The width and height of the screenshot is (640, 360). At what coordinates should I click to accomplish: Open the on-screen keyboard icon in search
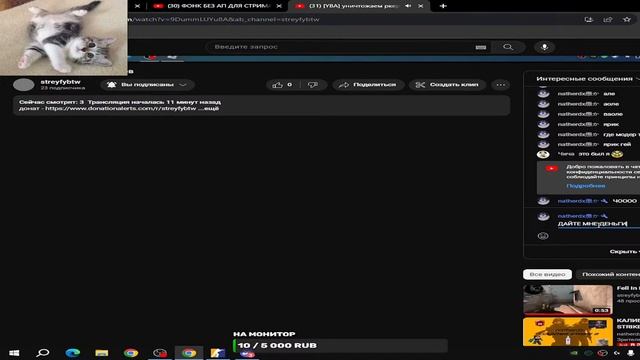click(481, 47)
